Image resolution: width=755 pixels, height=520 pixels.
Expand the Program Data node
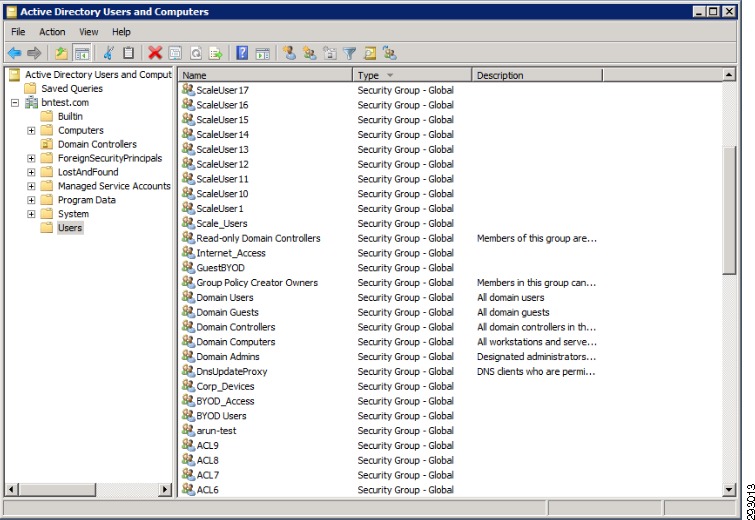[31, 200]
